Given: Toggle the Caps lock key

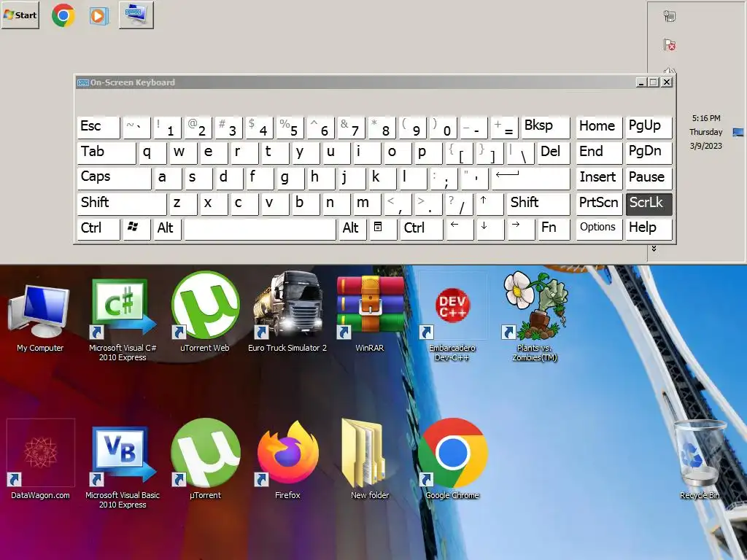Looking at the screenshot, I should point(114,179).
